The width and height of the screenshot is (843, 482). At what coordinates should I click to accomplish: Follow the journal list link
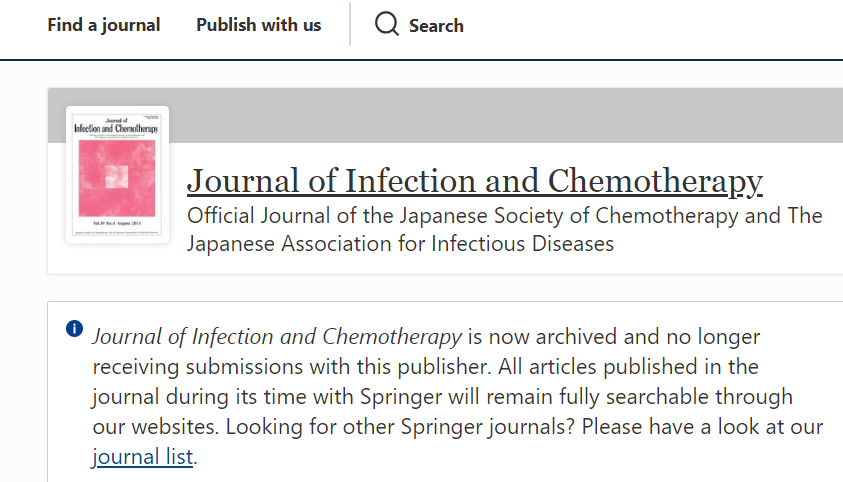click(x=143, y=458)
